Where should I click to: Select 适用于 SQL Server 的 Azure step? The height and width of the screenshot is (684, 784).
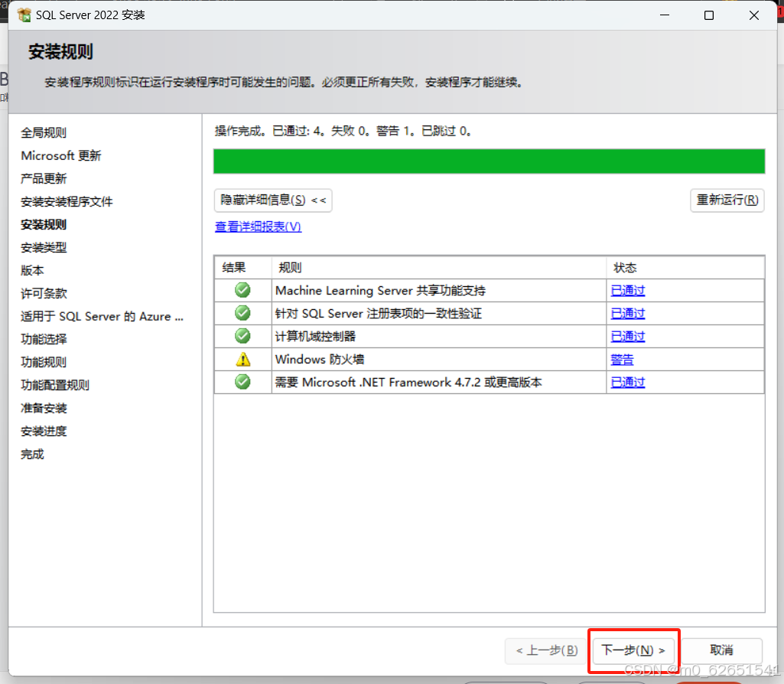pos(102,317)
